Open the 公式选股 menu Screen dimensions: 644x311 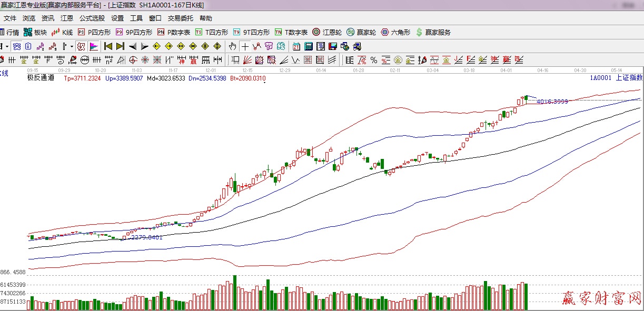coord(92,18)
